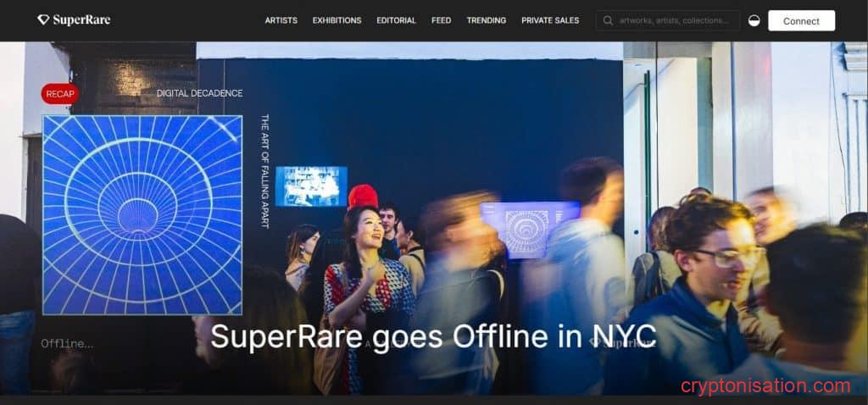Screen dimensions: 868x405
Task: Click the red RECAP badge
Action: (60, 94)
